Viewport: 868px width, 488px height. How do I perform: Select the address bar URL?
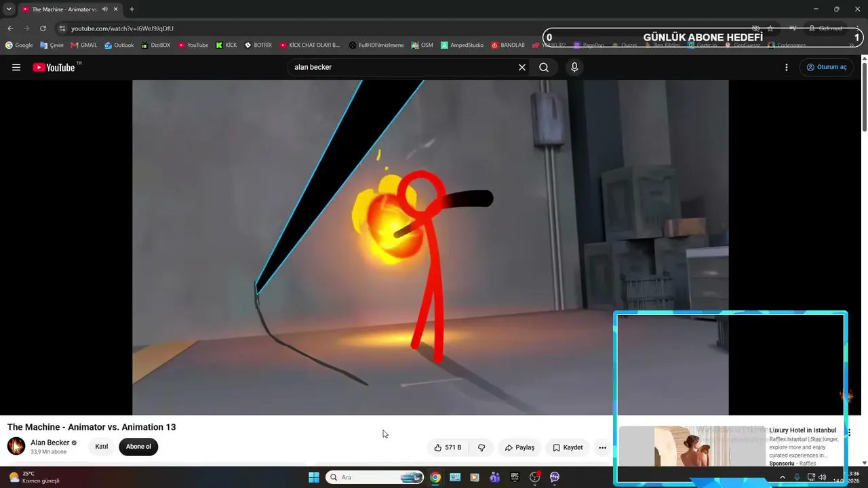122,28
